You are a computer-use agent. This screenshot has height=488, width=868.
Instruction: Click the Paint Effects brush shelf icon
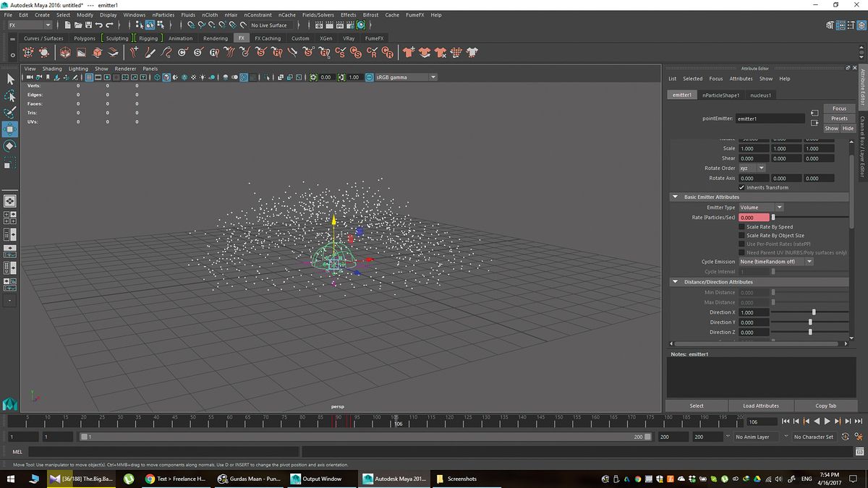coord(150,51)
